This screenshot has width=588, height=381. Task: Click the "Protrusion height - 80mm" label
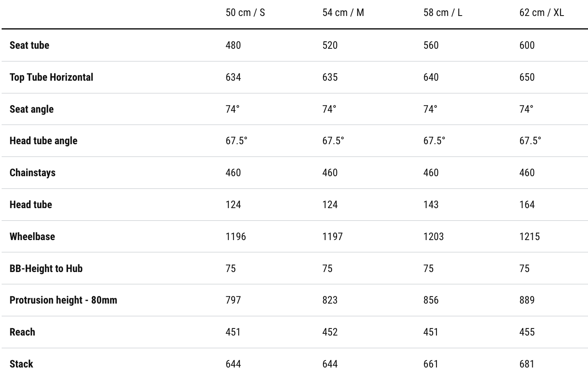[x=63, y=300]
